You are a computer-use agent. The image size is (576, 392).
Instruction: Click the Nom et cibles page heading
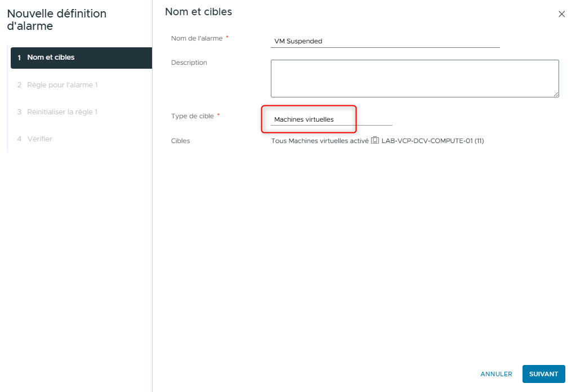198,11
